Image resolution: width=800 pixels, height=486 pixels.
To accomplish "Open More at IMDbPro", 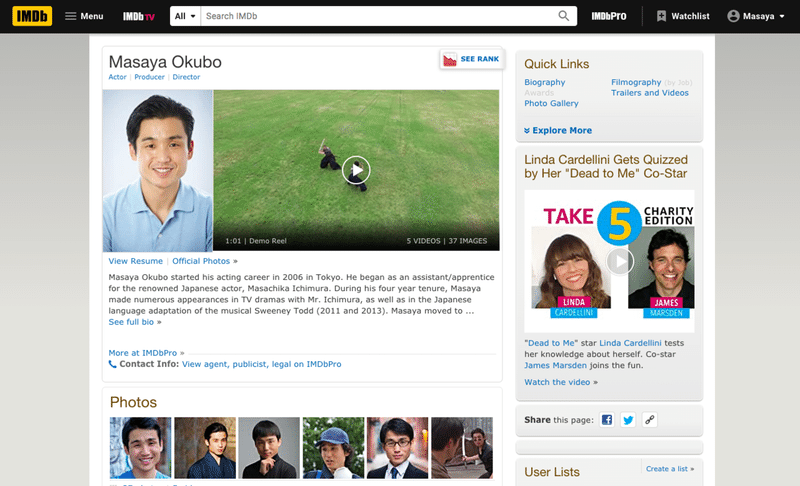I will click(x=143, y=353).
